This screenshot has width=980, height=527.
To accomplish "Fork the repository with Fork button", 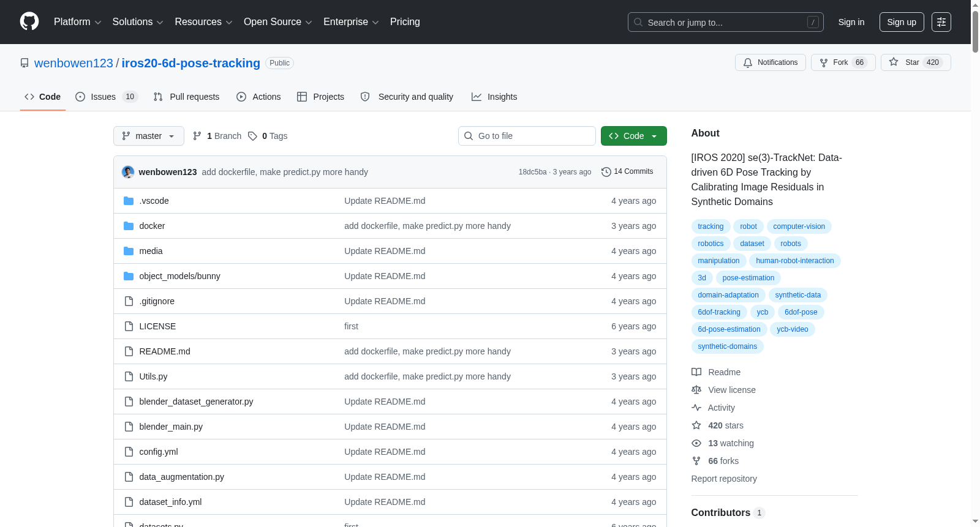I will 843,62.
